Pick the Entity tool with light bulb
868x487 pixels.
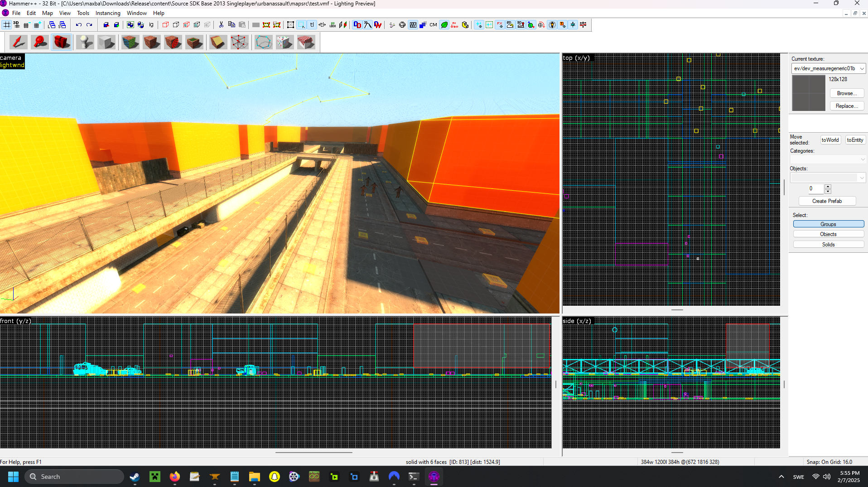coord(85,42)
